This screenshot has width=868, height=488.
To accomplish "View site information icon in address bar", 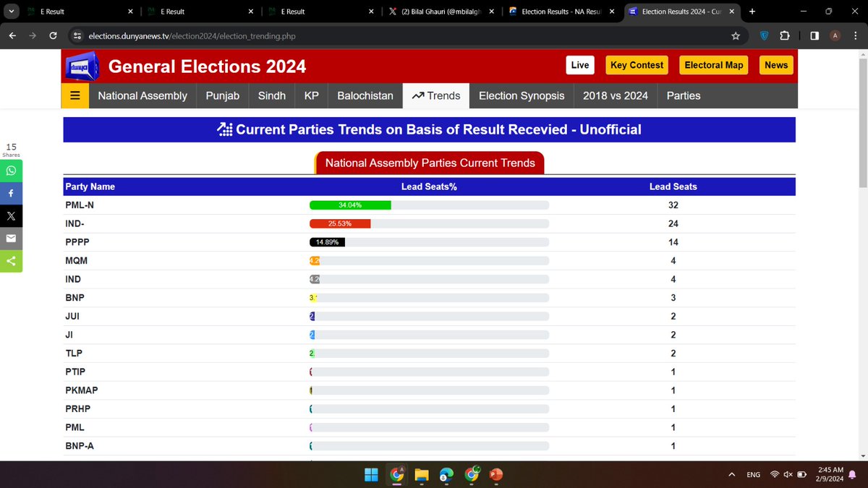I will pos(77,36).
